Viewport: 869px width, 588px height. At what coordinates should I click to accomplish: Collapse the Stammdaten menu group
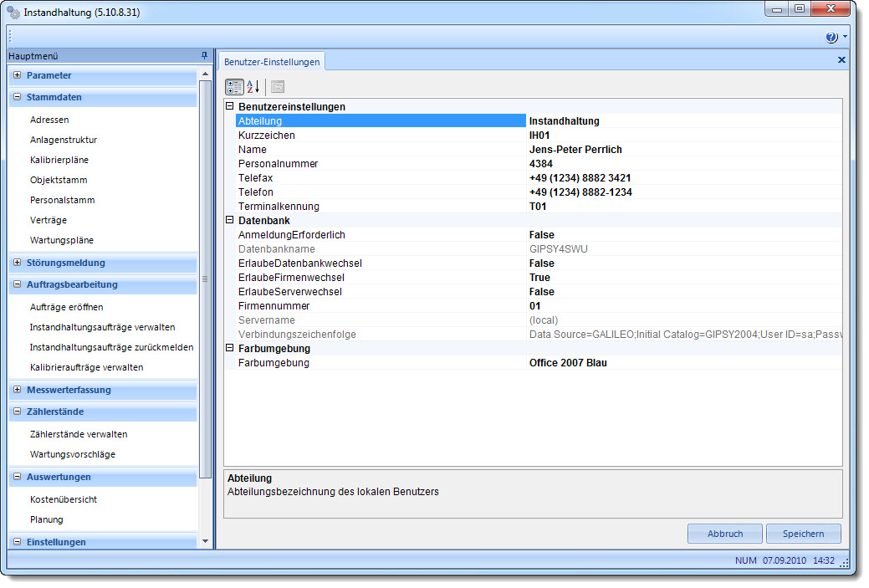pos(18,97)
